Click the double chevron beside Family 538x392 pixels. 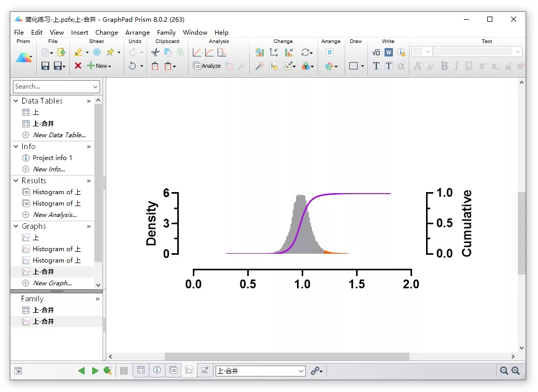pos(97,299)
